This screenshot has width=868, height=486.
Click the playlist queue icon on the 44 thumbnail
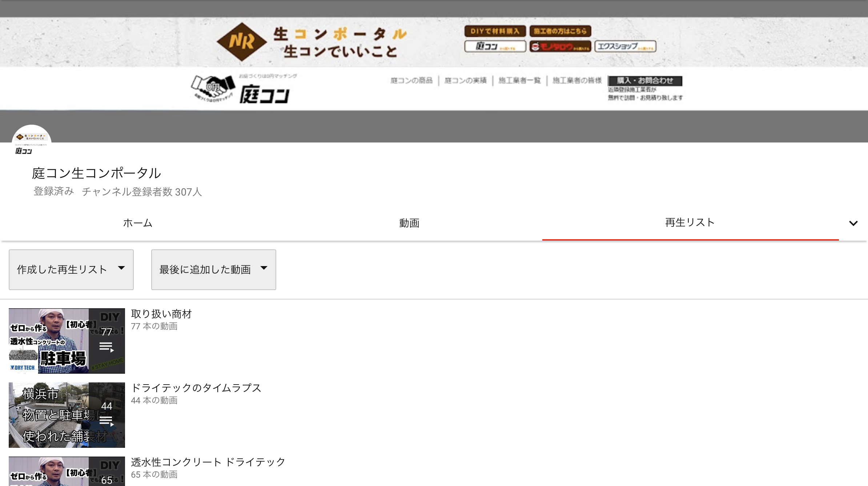click(x=107, y=421)
